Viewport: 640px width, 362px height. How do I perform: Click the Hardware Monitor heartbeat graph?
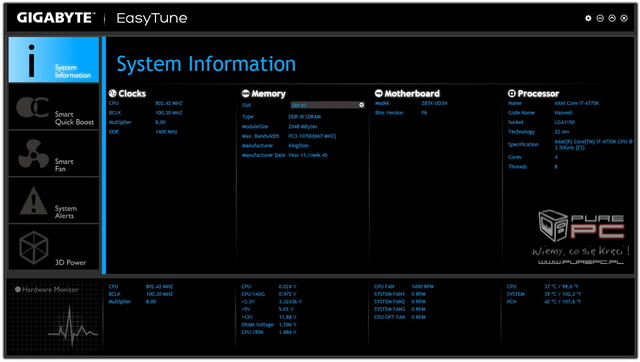point(72,326)
